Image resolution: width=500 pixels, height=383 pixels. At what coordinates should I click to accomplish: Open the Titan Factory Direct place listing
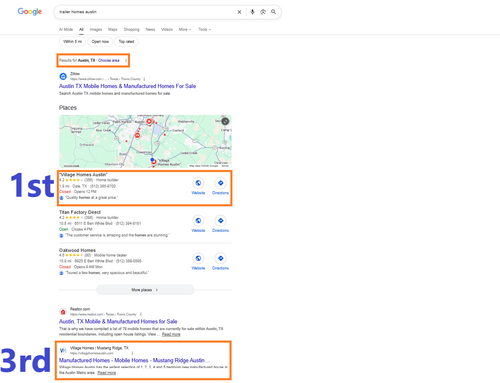tap(80, 212)
